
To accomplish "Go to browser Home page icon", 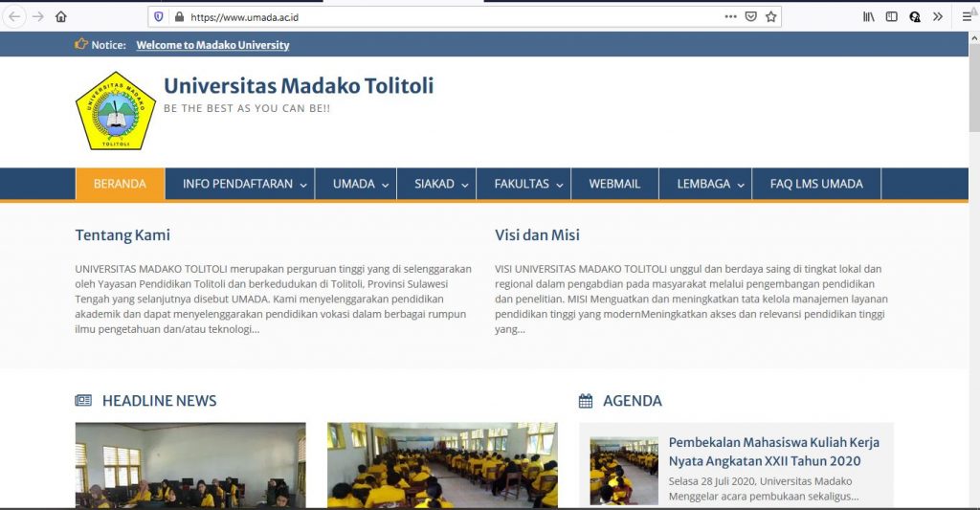I will [60, 17].
